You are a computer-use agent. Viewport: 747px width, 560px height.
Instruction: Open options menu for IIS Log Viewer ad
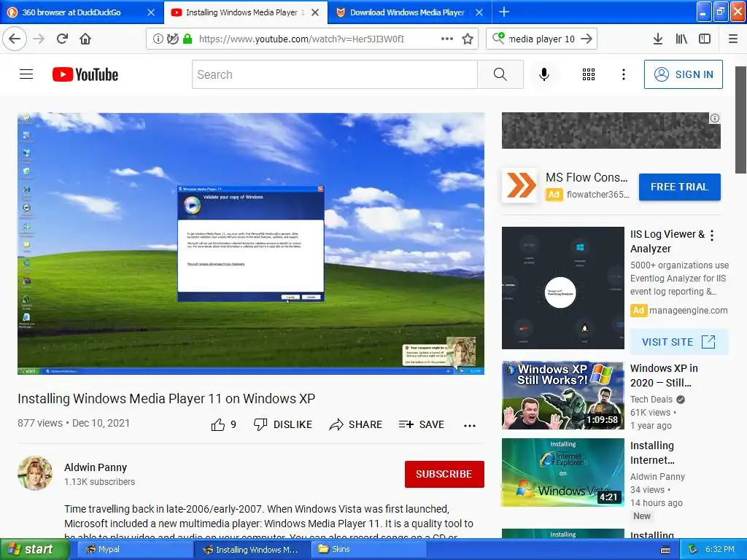tap(712, 236)
